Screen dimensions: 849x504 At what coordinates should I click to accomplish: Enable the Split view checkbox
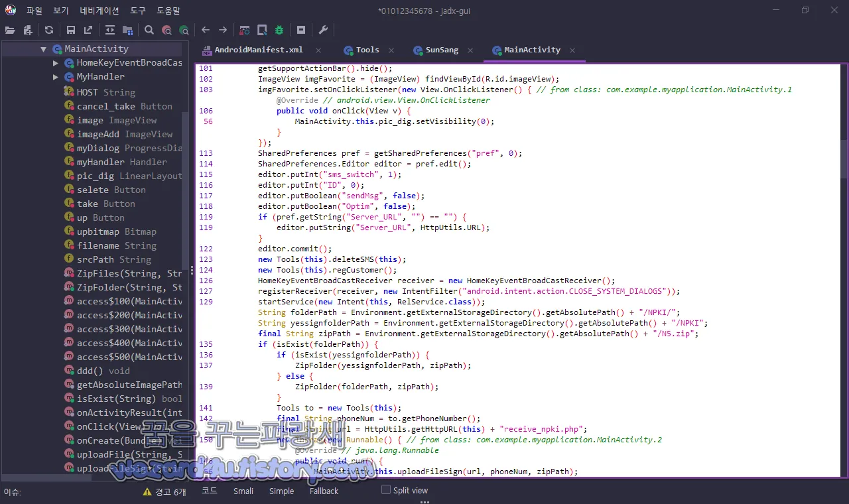385,490
